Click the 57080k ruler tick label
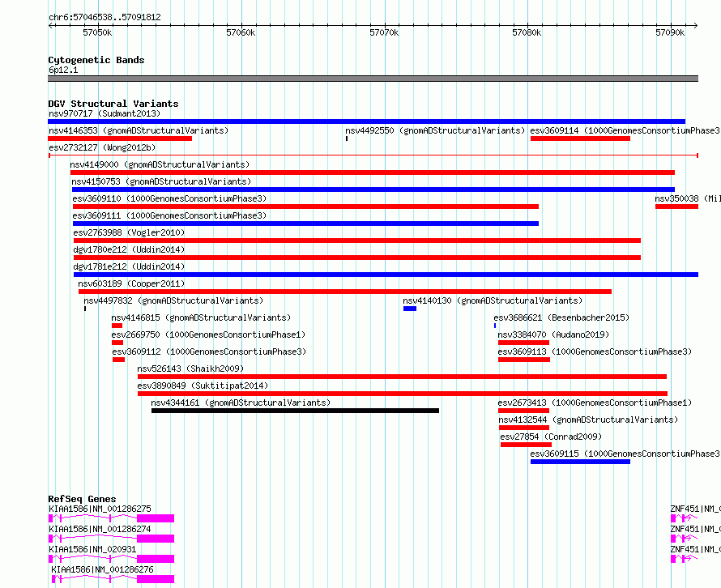The width and height of the screenshot is (721, 588). pos(527,32)
